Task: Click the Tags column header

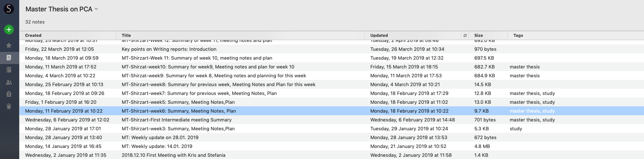Action: [518, 35]
